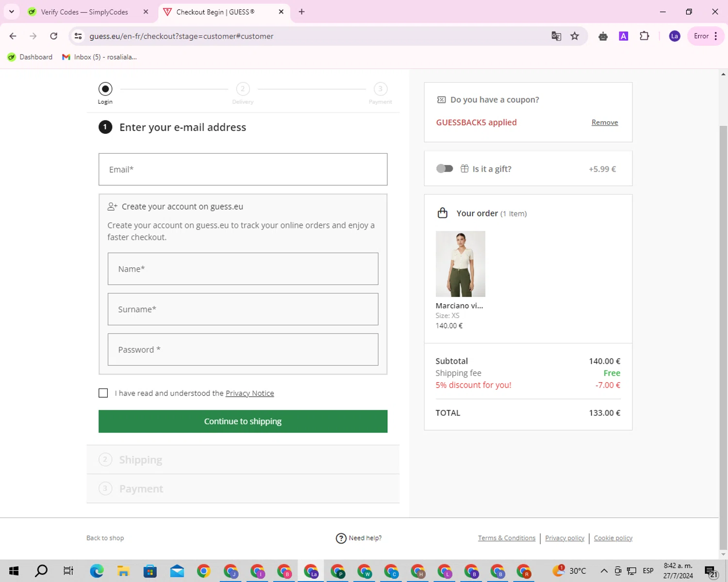Screen dimensions: 728x582
Task: Switch to Chrome profile J taskbar window
Action: [x=231, y=571]
